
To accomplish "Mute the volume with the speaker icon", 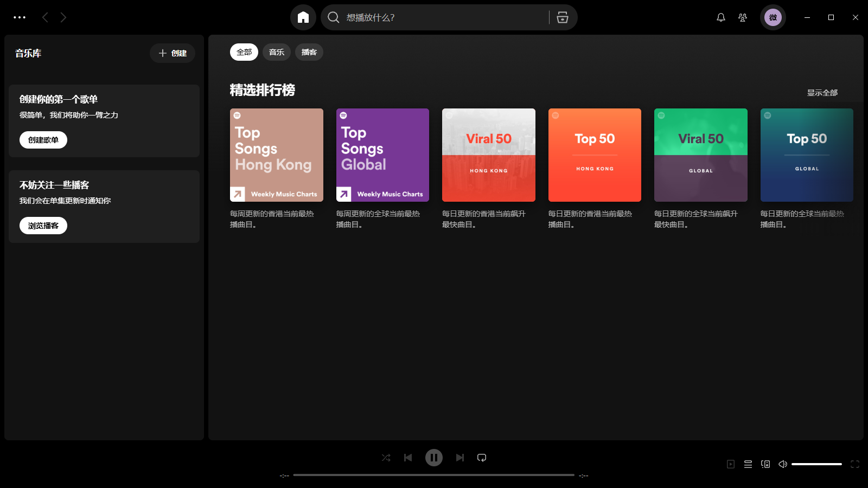I will pos(782,464).
